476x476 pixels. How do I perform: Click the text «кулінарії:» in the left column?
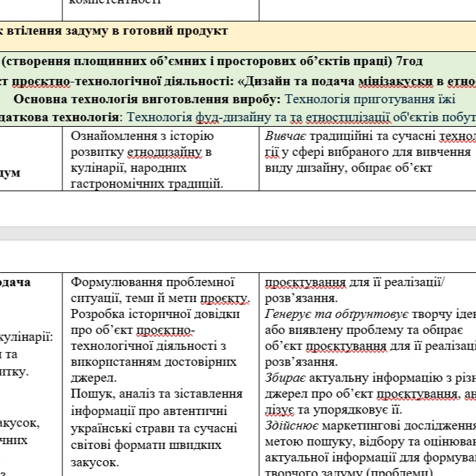(27, 337)
